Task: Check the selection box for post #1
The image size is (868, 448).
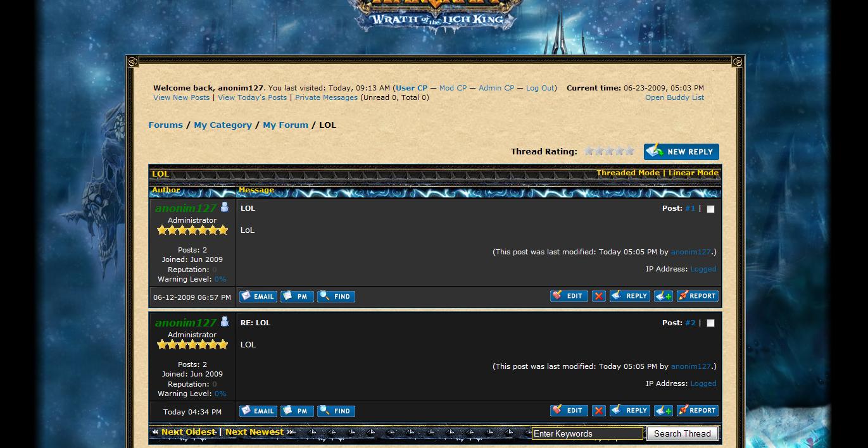Action: coord(710,209)
